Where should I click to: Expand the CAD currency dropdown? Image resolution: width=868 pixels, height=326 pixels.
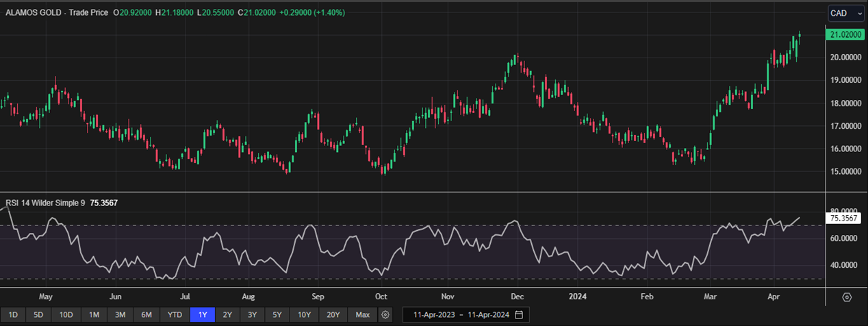(846, 13)
